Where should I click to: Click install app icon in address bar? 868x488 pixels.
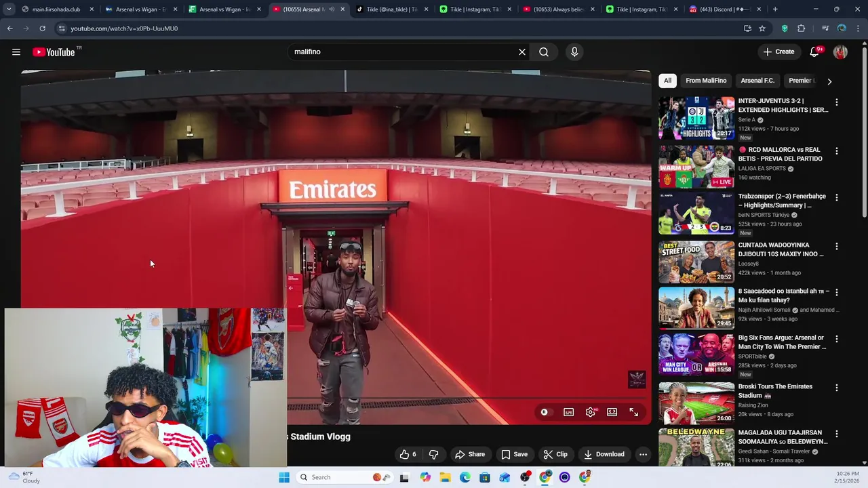[x=747, y=28]
